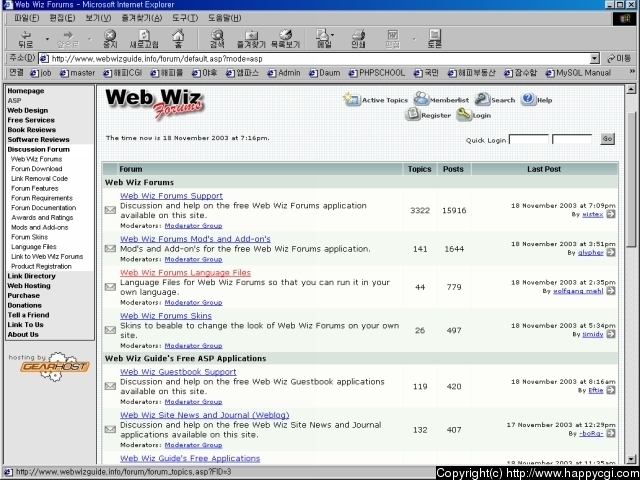Go to Home via toolbar icon
640x480 pixels.
point(178,39)
